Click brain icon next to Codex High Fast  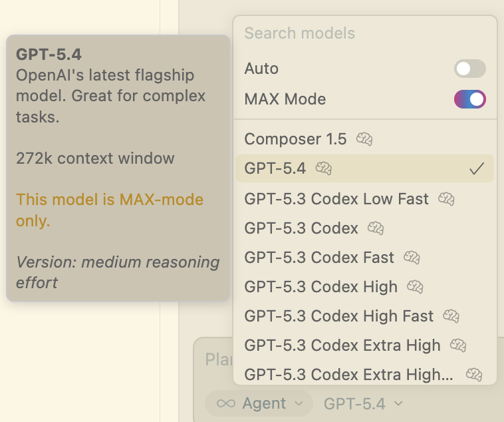[451, 316]
